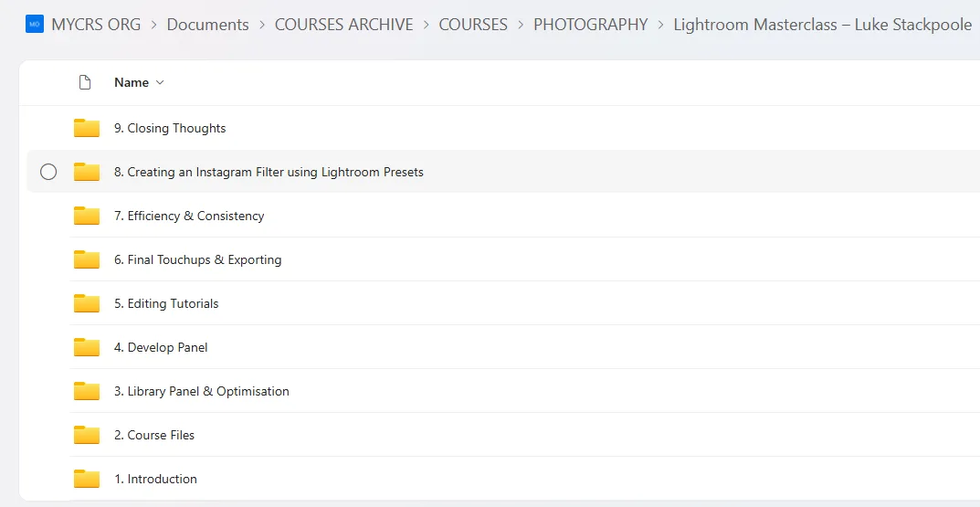
Task: Navigate to PHOTOGRAPHY breadcrumb
Action: (590, 25)
